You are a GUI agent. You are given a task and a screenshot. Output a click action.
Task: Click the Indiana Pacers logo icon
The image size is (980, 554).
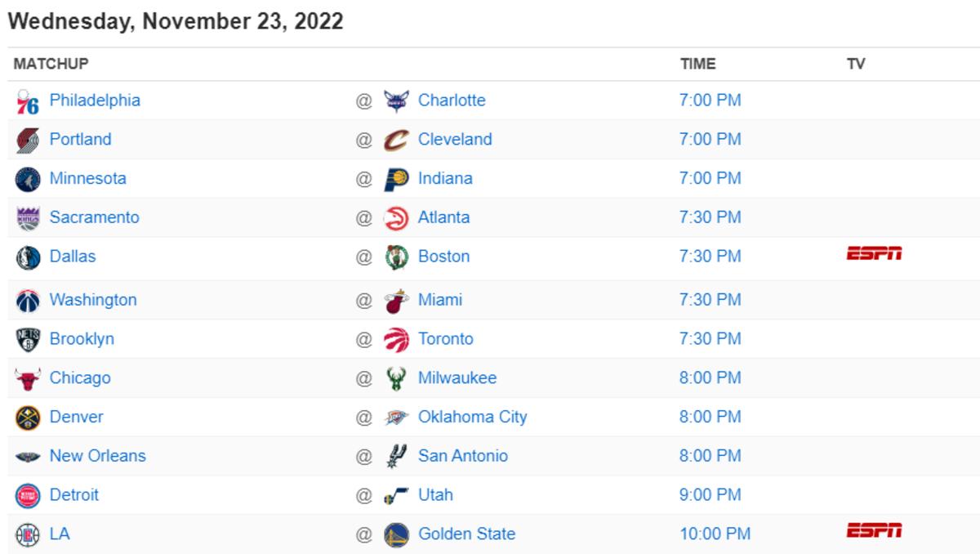(x=396, y=180)
